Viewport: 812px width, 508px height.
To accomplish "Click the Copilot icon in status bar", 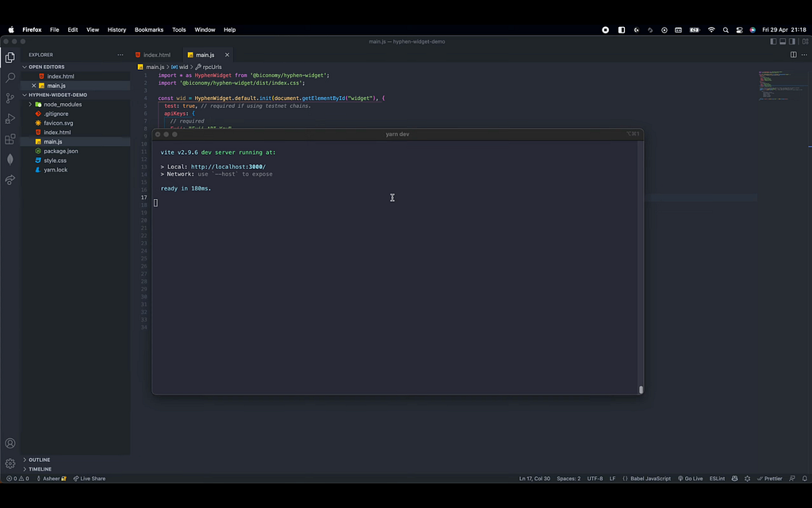I will [x=734, y=479].
